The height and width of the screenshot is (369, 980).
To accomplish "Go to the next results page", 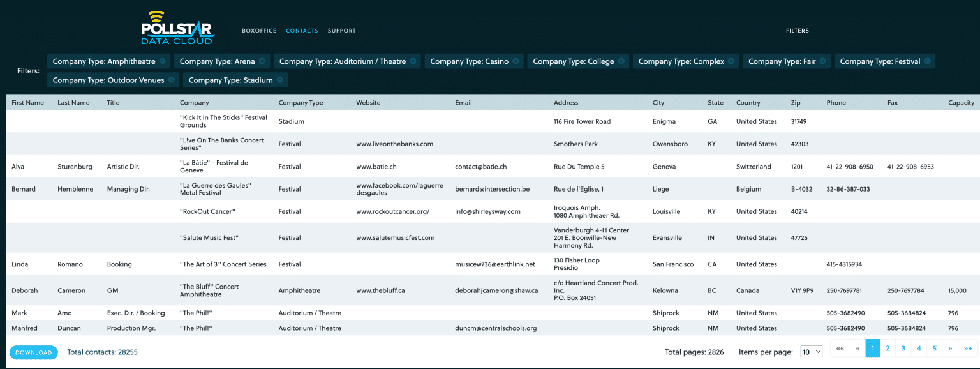I will point(950,348).
